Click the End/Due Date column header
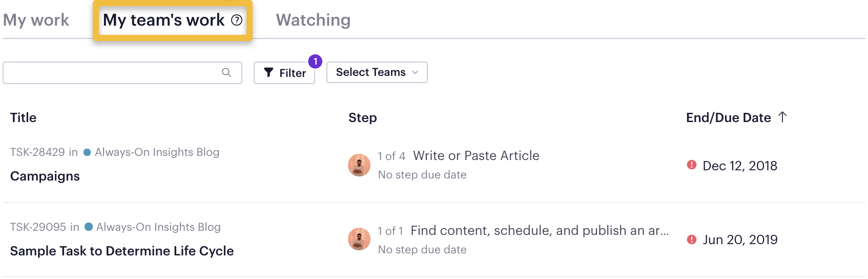868x279 pixels. 728,117
